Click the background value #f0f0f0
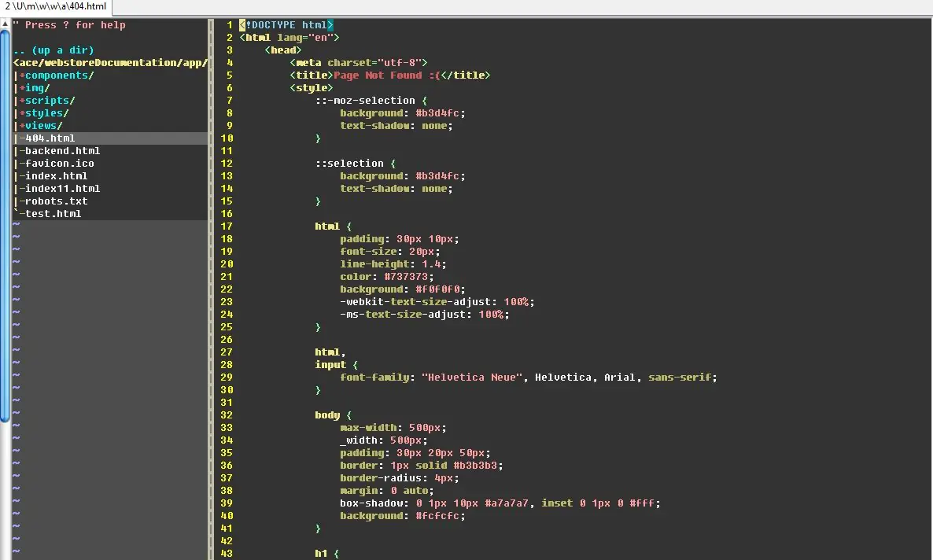This screenshot has height=560, width=933. tap(437, 289)
